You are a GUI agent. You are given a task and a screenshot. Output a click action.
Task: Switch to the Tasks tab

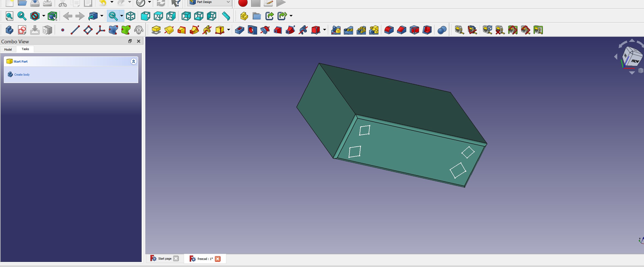(x=25, y=49)
